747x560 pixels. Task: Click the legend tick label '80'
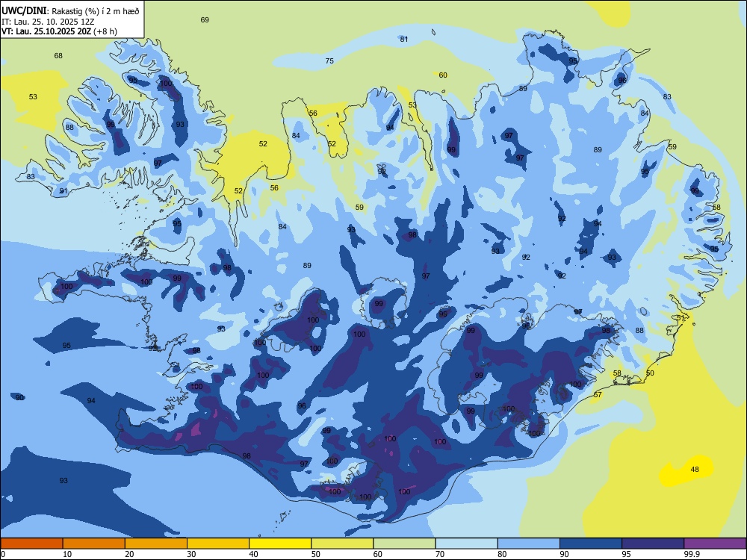pos(502,554)
